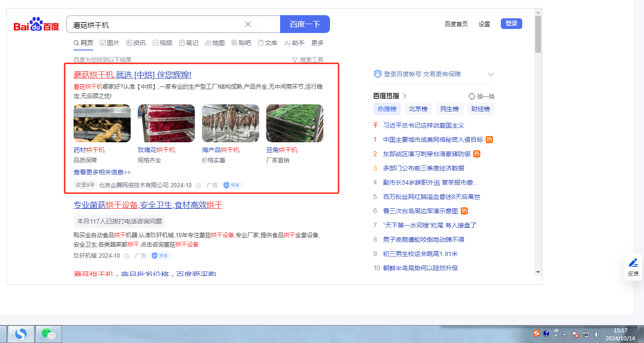Open the 反馈 feedback pencil icon
Image resolution: width=644 pixels, height=343 pixels.
633,263
